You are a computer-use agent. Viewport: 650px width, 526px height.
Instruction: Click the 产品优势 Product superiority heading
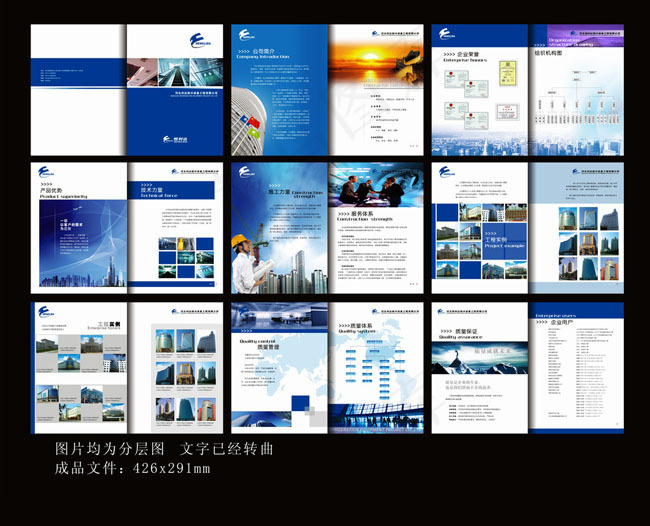(50, 190)
